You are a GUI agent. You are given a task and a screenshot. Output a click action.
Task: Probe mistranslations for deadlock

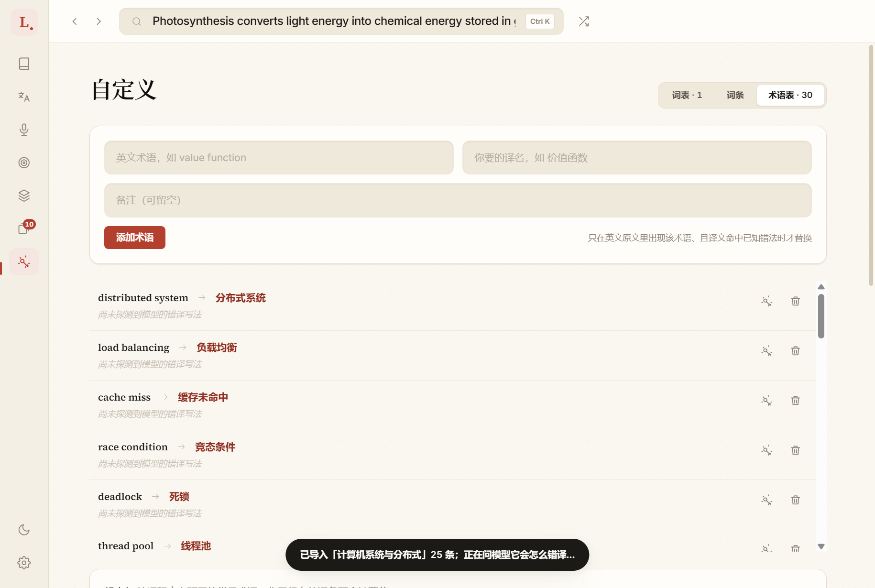767,500
